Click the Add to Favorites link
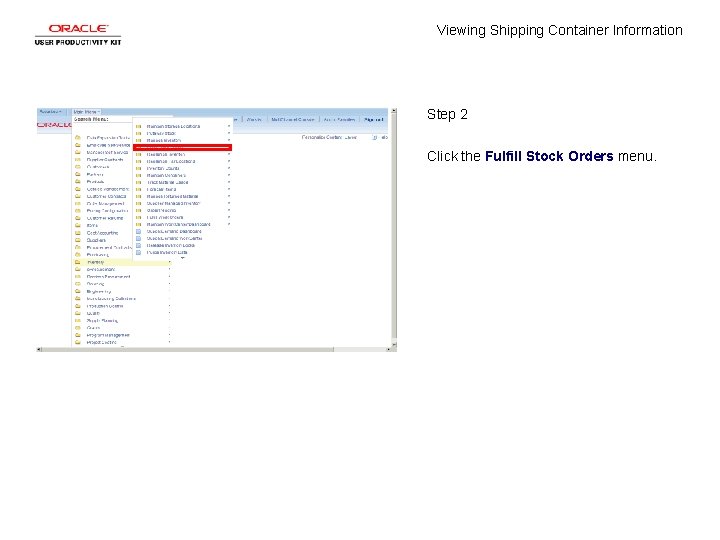 (339, 119)
